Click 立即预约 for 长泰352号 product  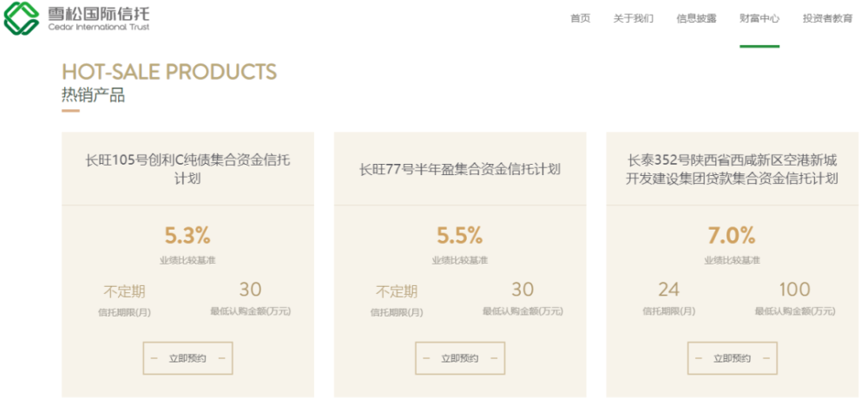(x=733, y=358)
